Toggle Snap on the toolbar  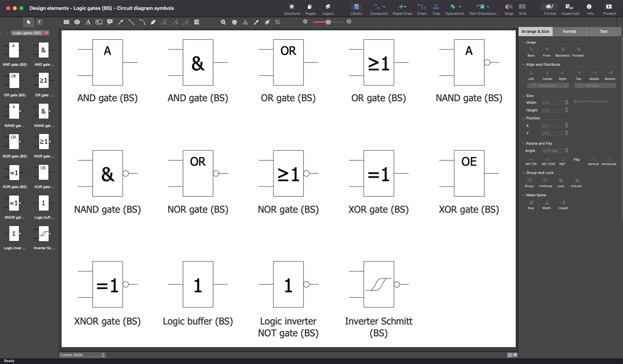click(508, 9)
